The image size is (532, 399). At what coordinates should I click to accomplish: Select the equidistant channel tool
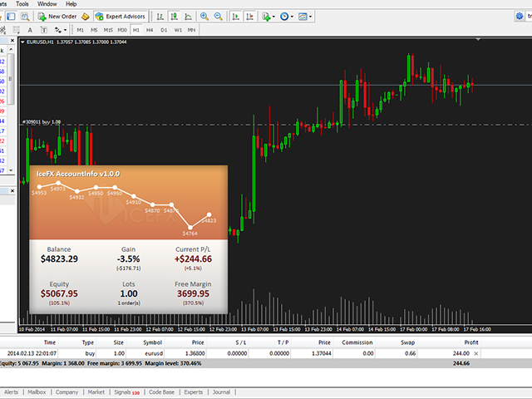3,30
